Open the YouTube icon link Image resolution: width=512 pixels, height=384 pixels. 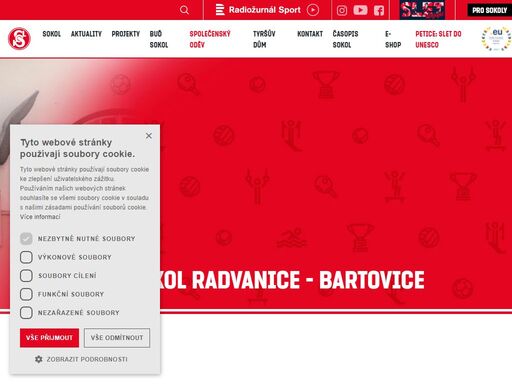coord(360,10)
